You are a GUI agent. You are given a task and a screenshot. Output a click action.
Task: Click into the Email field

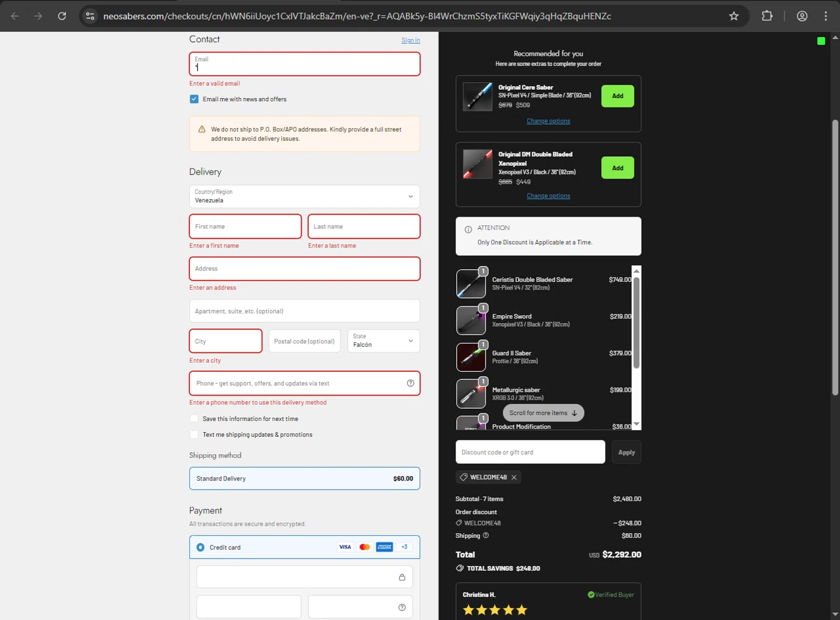pyautogui.click(x=305, y=64)
